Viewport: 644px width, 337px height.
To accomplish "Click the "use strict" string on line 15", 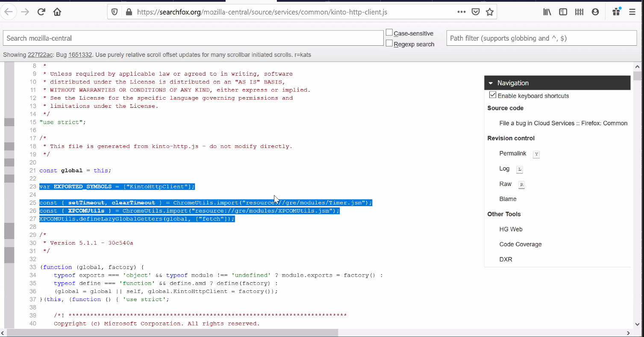I will click(61, 122).
